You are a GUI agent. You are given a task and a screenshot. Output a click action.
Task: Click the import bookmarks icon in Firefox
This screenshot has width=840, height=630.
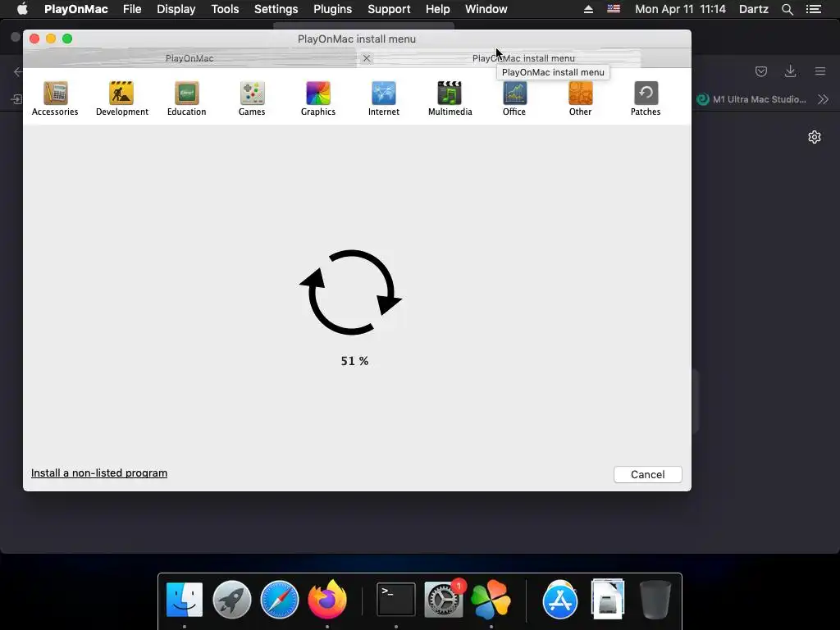click(17, 99)
